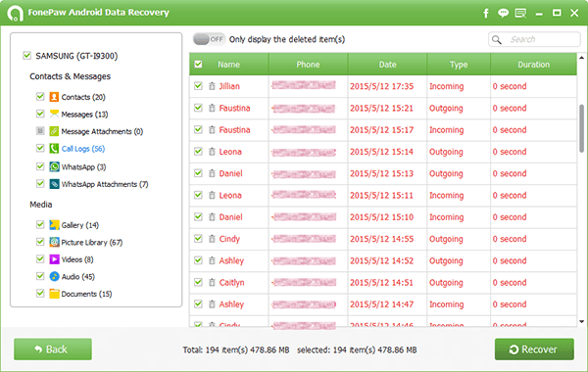
Task: Select the Videos play icon
Action: [54, 259]
